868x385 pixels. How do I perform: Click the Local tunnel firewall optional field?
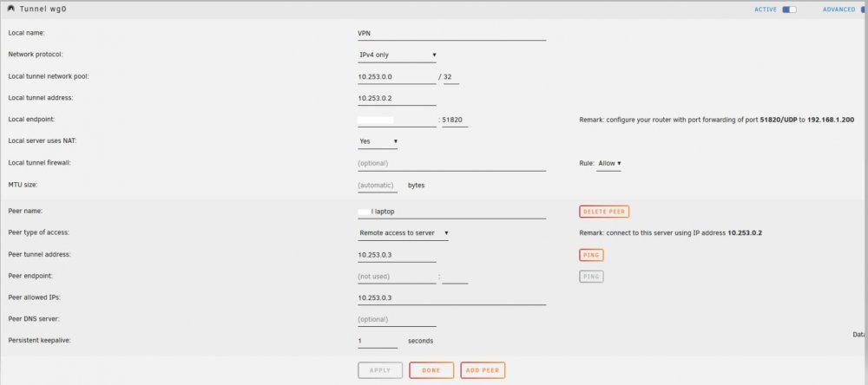pyautogui.click(x=451, y=164)
